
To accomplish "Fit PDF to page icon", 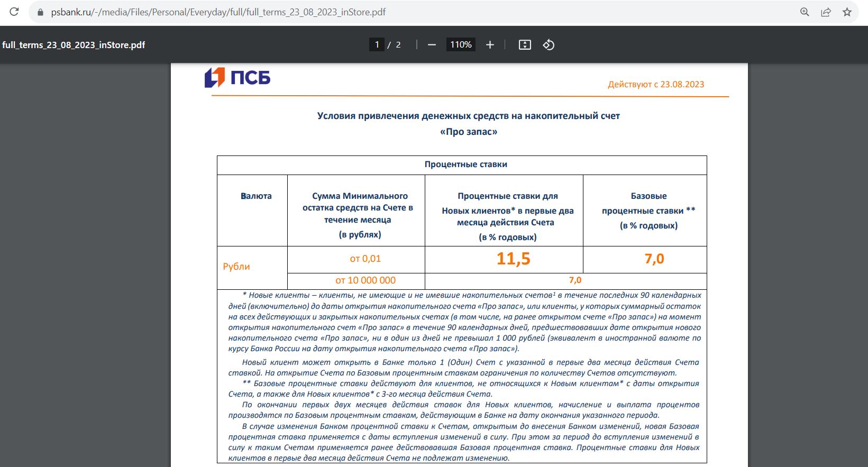I will pos(525,45).
